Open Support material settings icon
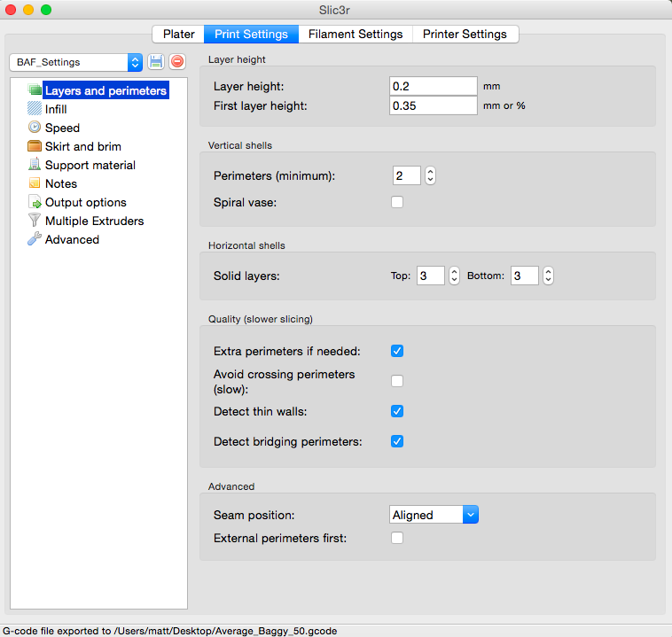The image size is (672, 637). click(35, 165)
